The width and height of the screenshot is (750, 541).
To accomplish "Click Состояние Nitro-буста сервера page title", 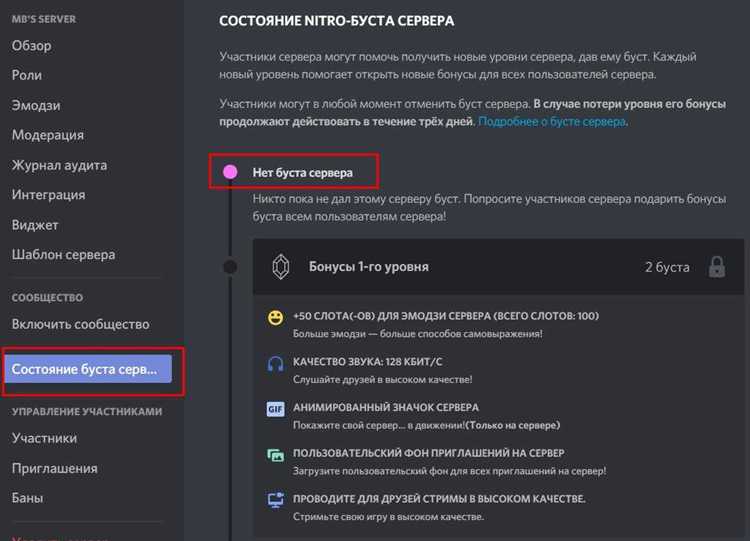I will (337, 21).
